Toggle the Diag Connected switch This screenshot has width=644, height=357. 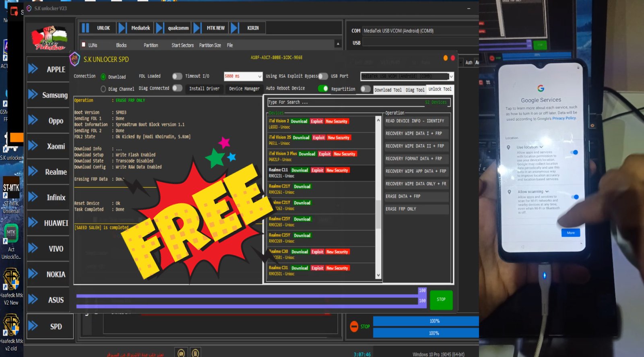(x=177, y=88)
